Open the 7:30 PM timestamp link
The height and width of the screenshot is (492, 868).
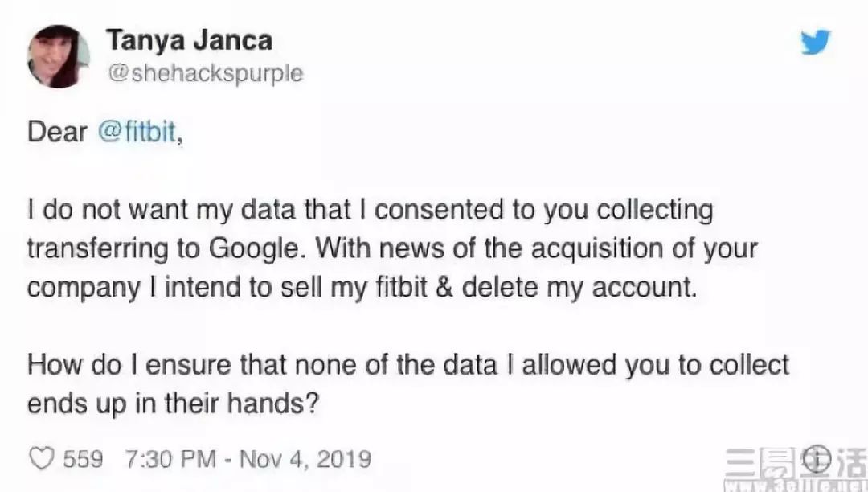(170, 459)
